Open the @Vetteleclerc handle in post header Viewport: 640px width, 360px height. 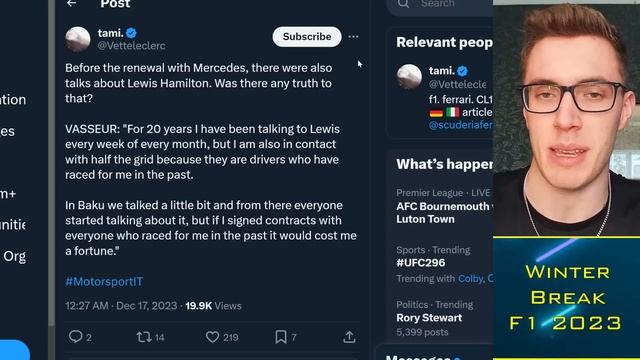point(131,46)
